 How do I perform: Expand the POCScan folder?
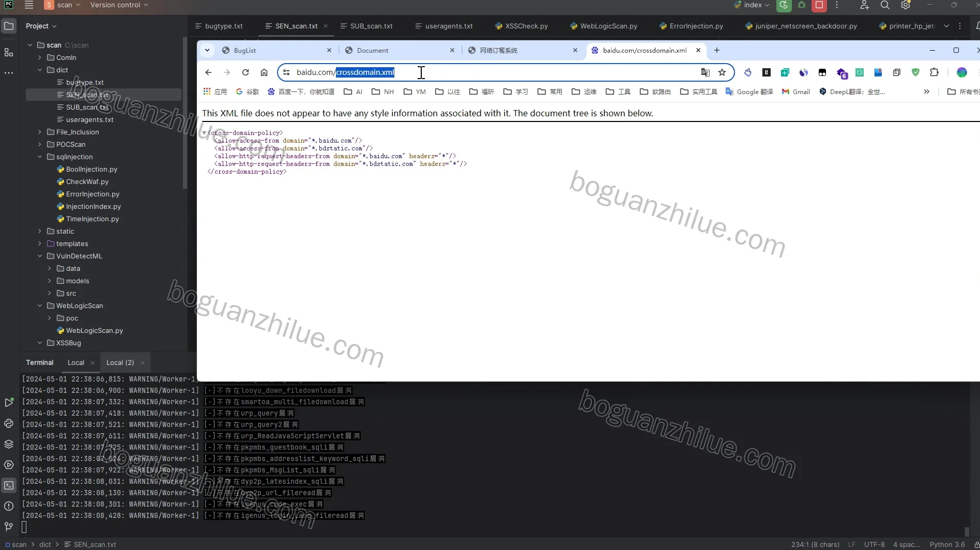point(40,144)
